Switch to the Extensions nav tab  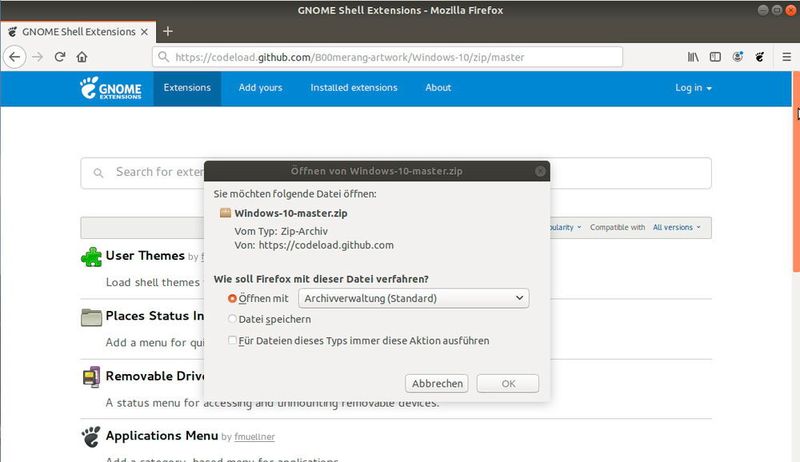[x=187, y=88]
